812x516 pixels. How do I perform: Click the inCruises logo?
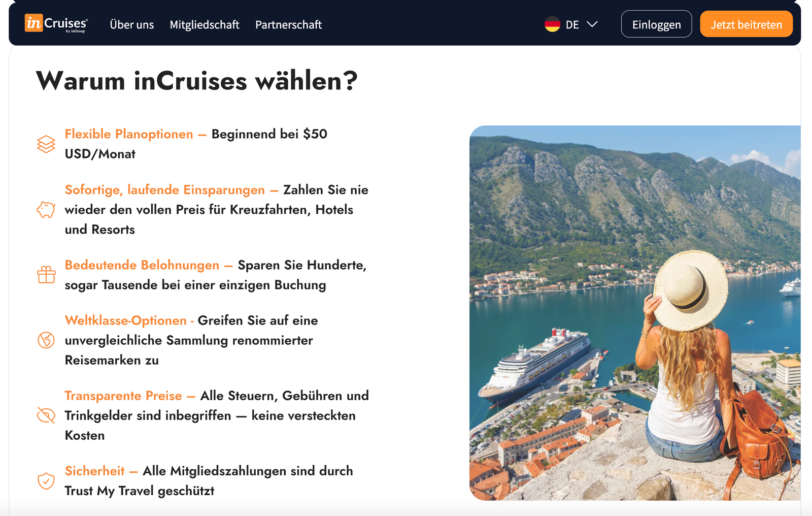[56, 23]
